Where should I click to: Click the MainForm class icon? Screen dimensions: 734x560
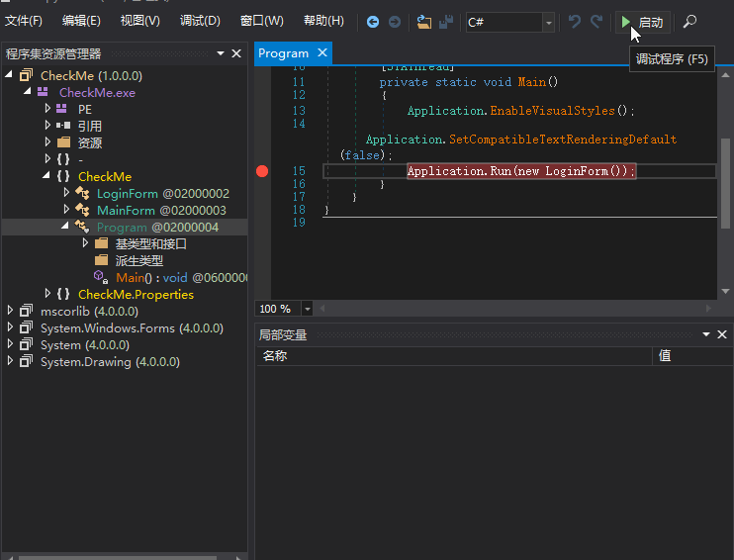82,210
